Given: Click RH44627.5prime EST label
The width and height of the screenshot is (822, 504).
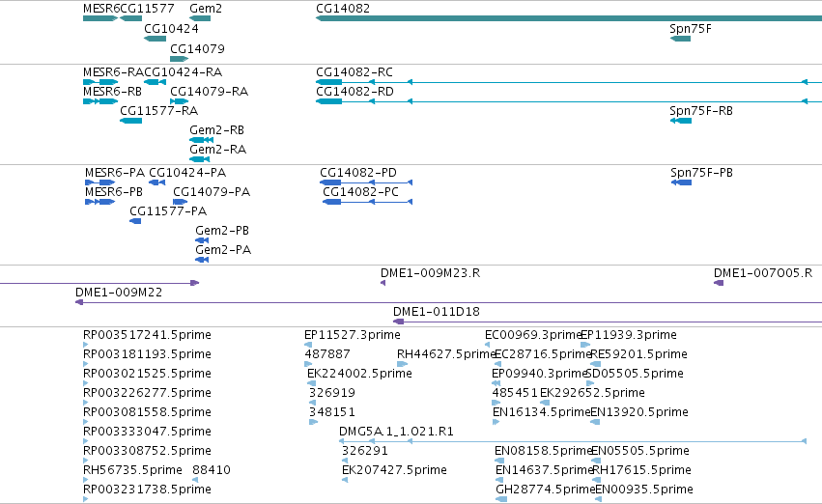Looking at the screenshot, I should click(446, 354).
